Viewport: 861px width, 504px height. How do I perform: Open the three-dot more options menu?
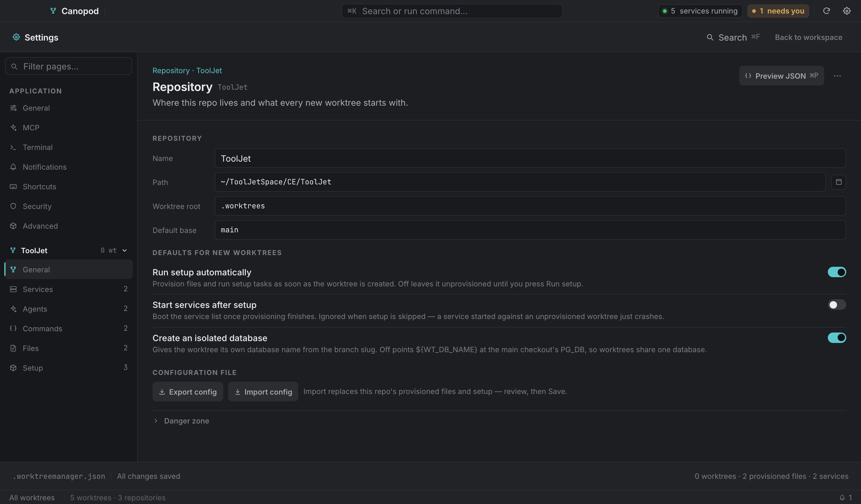click(837, 76)
